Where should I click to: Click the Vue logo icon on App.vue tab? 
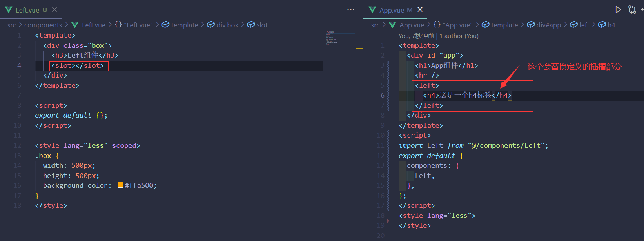pyautogui.click(x=372, y=10)
